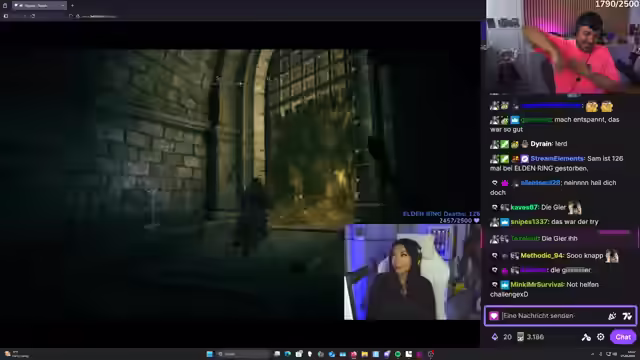Open moderator sword tools icon
The height and width of the screenshot is (360, 640).
pyautogui.click(x=586, y=337)
